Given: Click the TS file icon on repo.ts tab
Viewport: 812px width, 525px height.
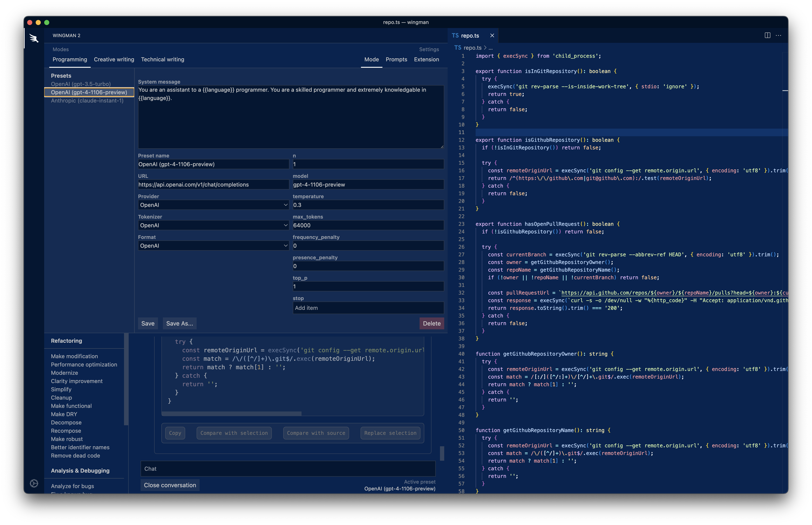Looking at the screenshot, I should [455, 35].
